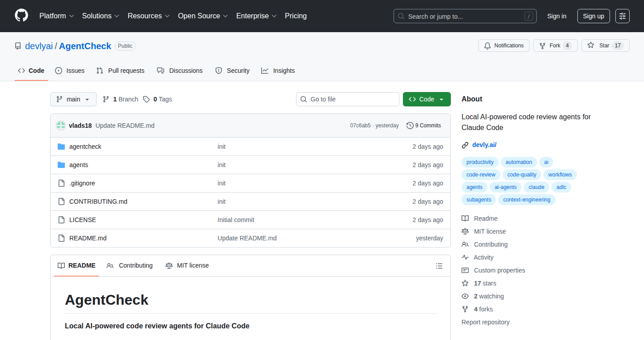Open the 9 Commits history
The image size is (644, 340).
click(424, 126)
